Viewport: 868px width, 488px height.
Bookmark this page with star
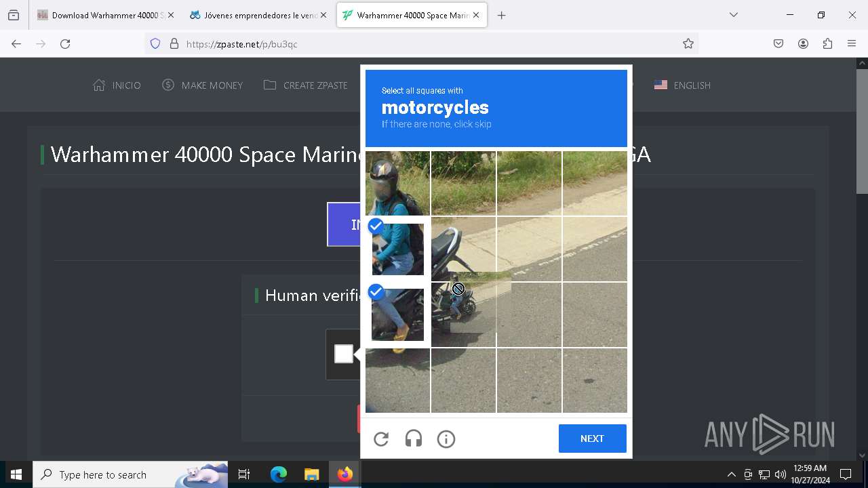688,43
